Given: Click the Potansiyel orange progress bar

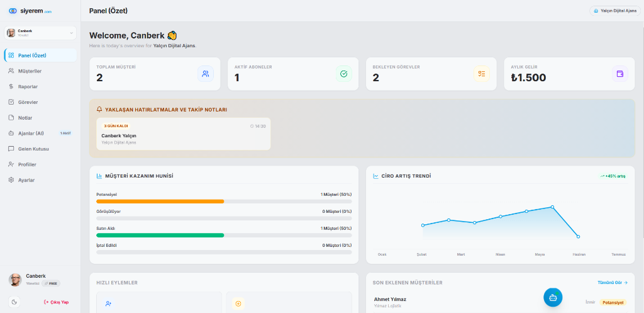Looking at the screenshot, I should (160, 202).
